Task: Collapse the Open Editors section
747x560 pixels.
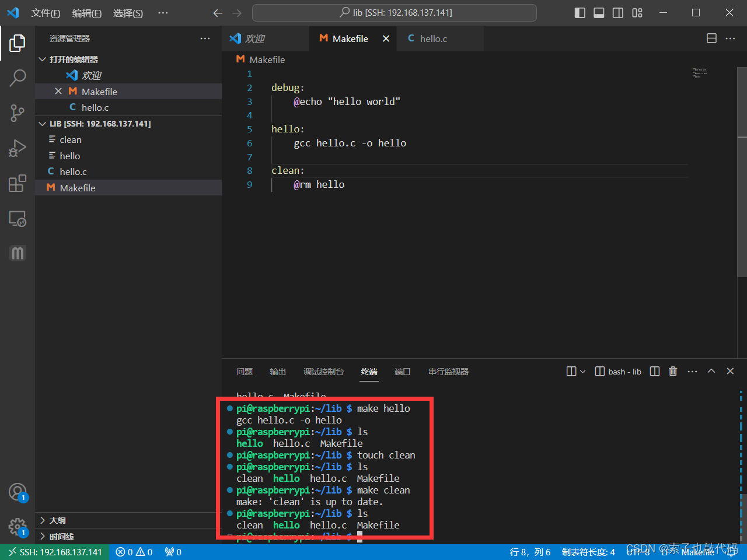Action: click(x=128, y=59)
